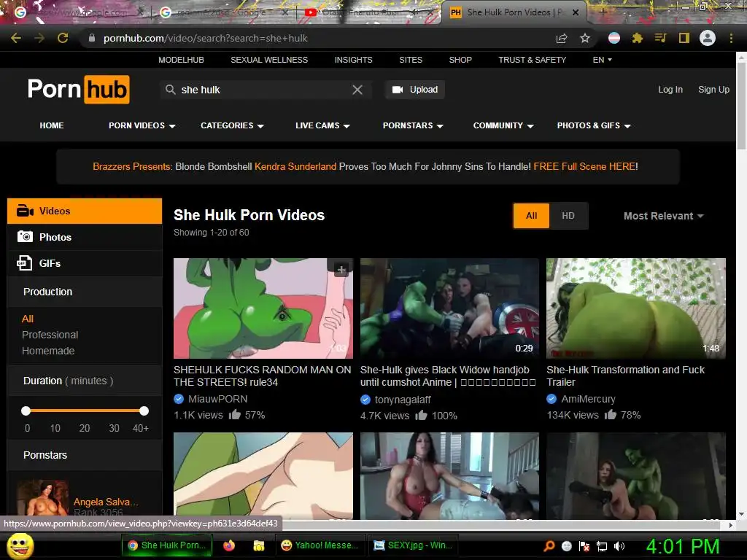Click the thumbs-up icon beside 100%
This screenshot has height=560, width=747.
click(x=421, y=415)
